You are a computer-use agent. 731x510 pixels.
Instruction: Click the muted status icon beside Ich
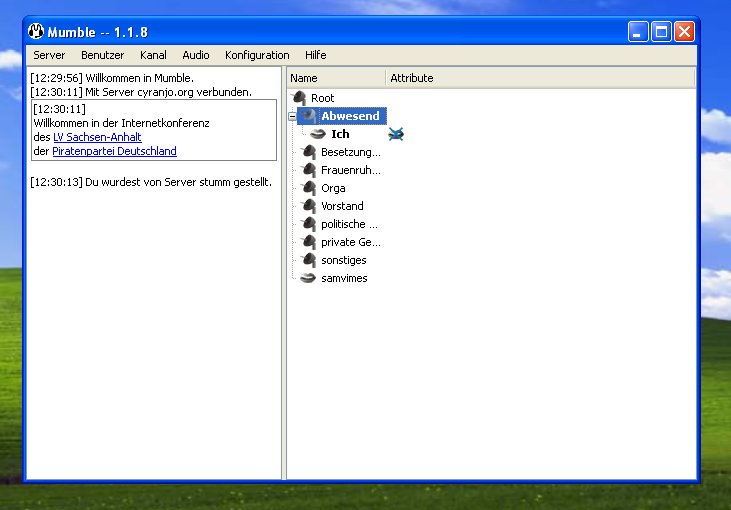[x=396, y=134]
